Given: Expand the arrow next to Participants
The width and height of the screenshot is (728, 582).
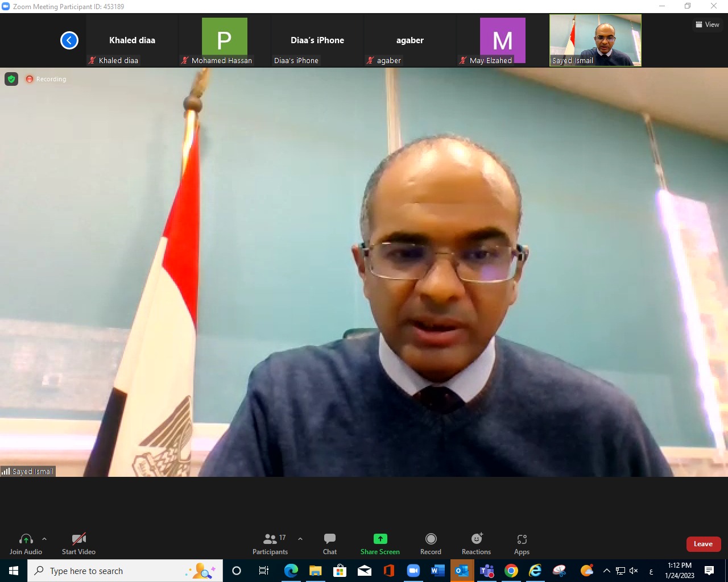Looking at the screenshot, I should 300,539.
